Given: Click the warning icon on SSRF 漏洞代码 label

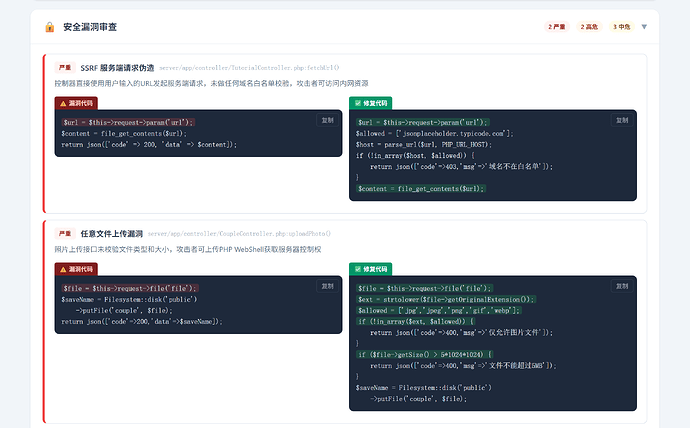Looking at the screenshot, I should point(63,103).
